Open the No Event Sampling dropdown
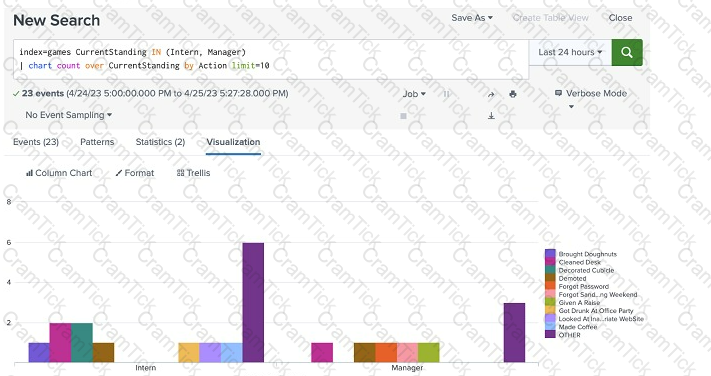Screen dimensions: 711x376 click(68, 115)
